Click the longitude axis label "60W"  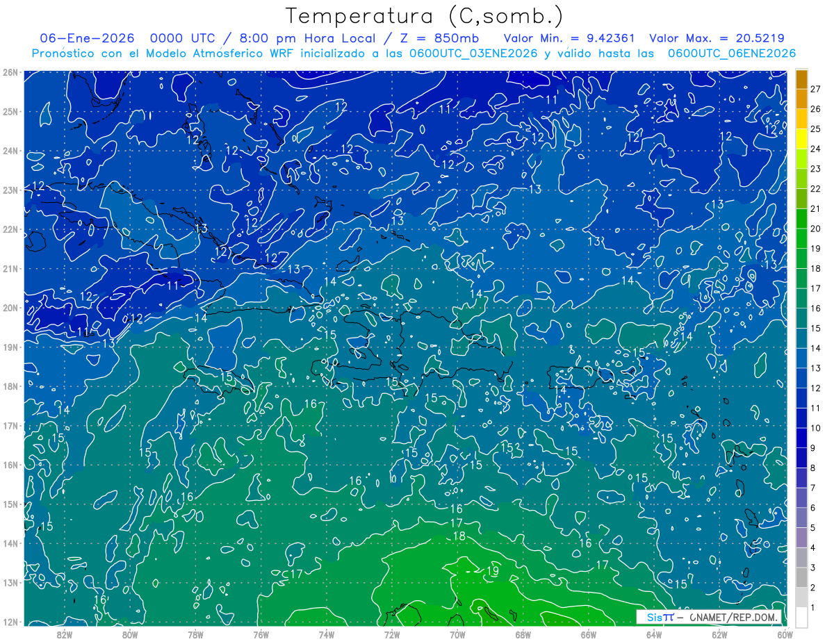click(785, 635)
